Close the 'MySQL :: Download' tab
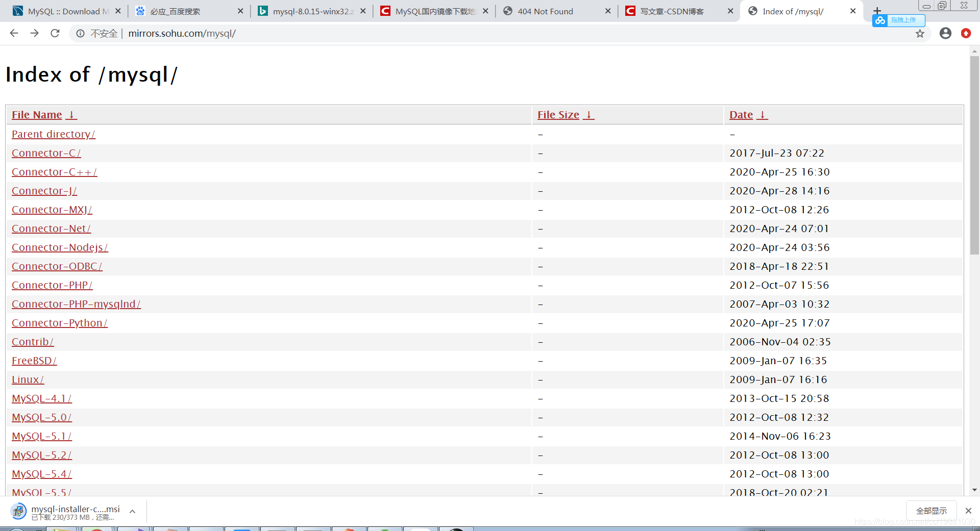The height and width of the screenshot is (531, 980). 118,11
